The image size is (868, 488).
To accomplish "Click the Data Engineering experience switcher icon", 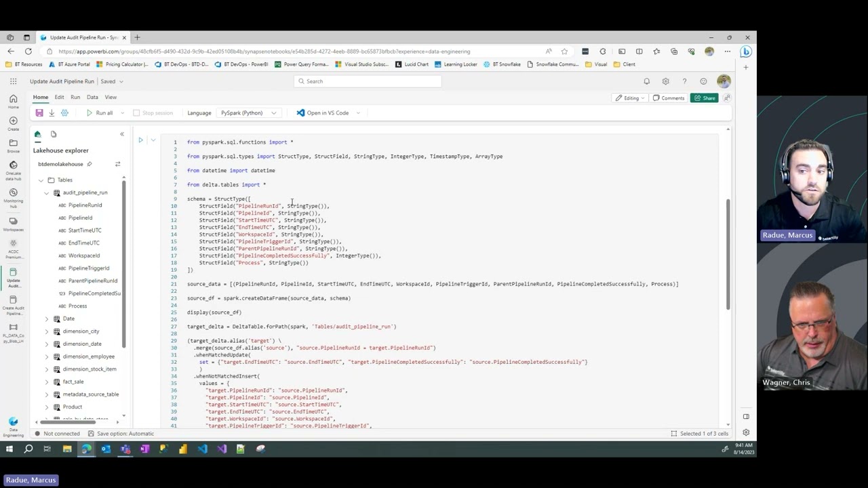I will (13, 426).
